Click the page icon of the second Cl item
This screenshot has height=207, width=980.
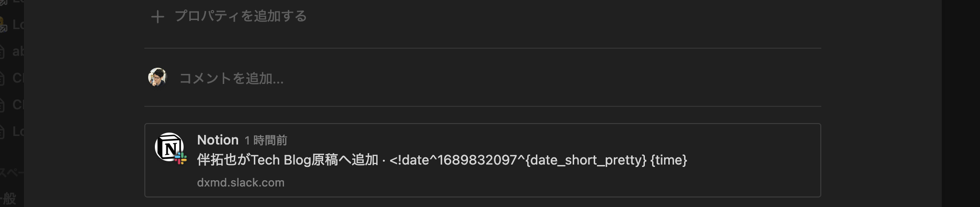click(x=2, y=104)
